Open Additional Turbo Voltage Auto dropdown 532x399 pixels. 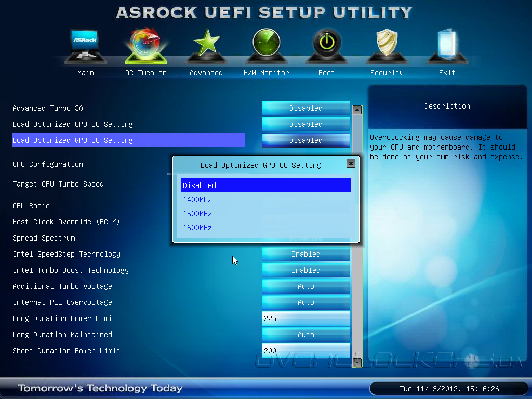tap(305, 286)
